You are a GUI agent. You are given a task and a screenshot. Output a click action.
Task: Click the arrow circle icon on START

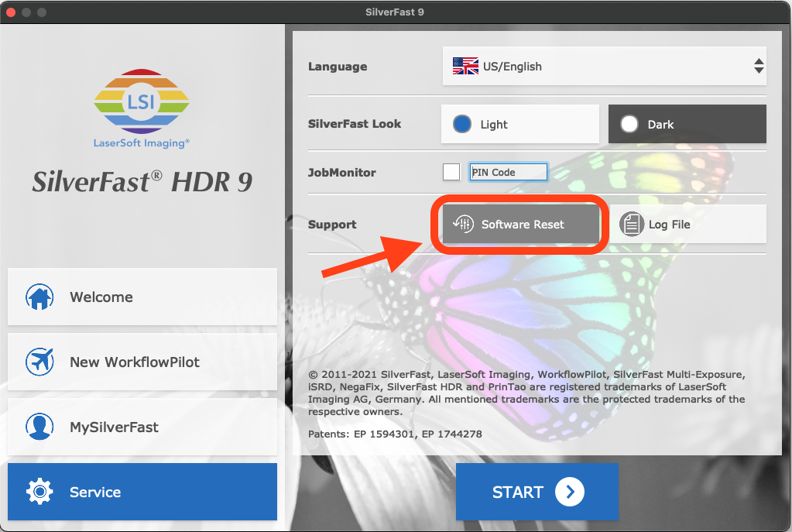point(570,492)
